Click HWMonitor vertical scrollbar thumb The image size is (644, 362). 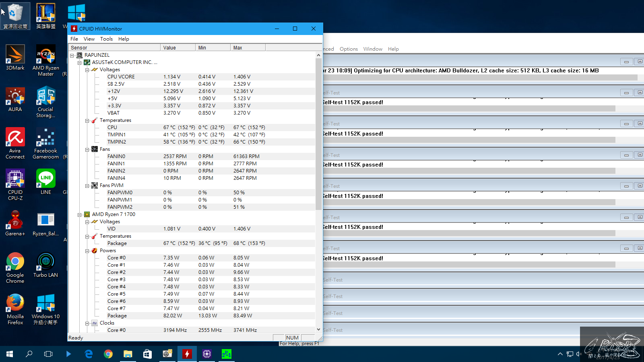point(319,134)
